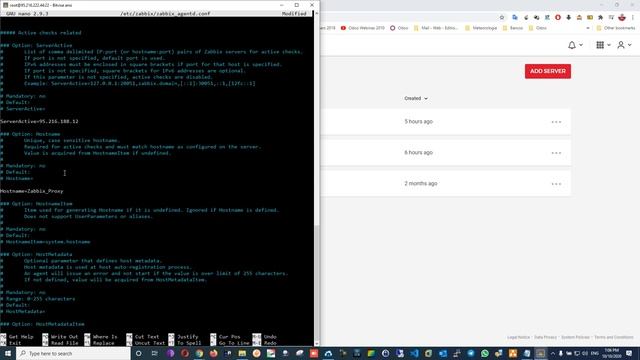Bookmark this page with the star icon
Viewport: 640px width, 360px height.
(x=502, y=17)
